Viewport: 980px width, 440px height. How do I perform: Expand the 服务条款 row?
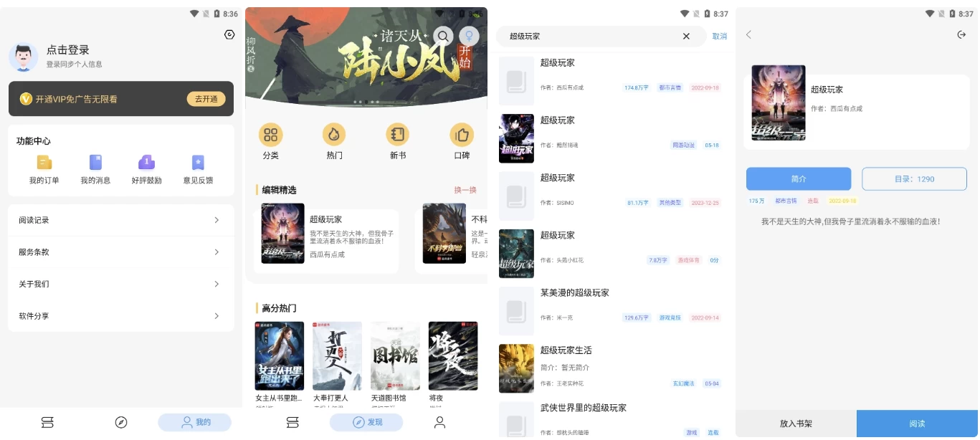(120, 252)
